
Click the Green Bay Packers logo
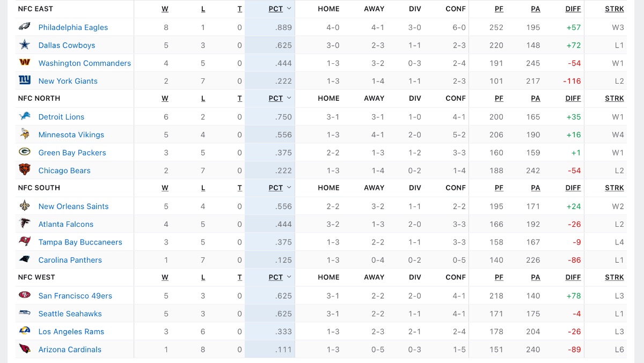[x=25, y=152]
